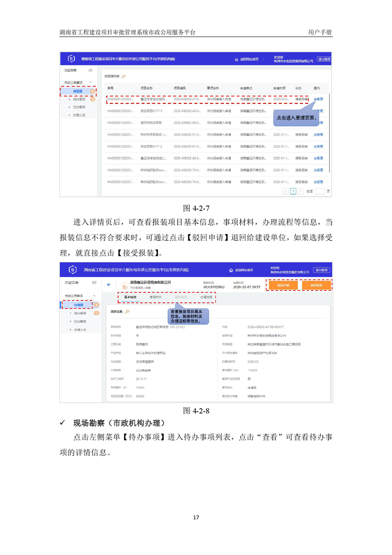The height and width of the screenshot is (555, 392).
Task: Click 去受理 for the 鑫远洋湖世纪城二 row
Action: click(x=318, y=158)
